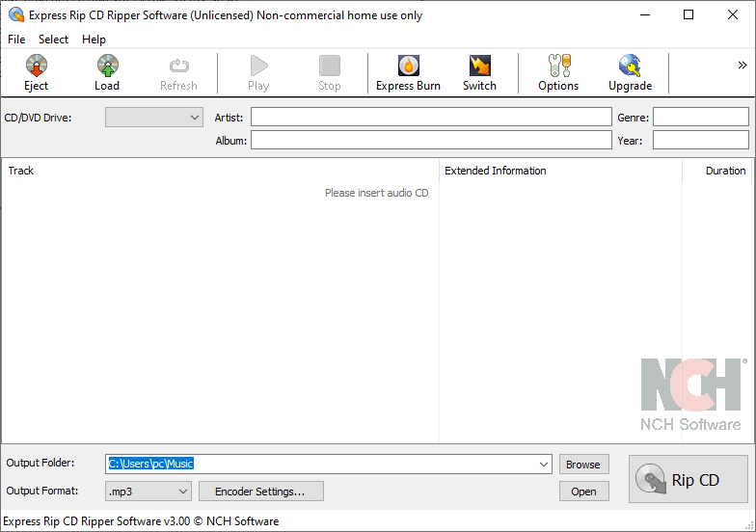Eject the disc with the Eject icon
Viewport: 756px width, 532px height.
[x=37, y=73]
